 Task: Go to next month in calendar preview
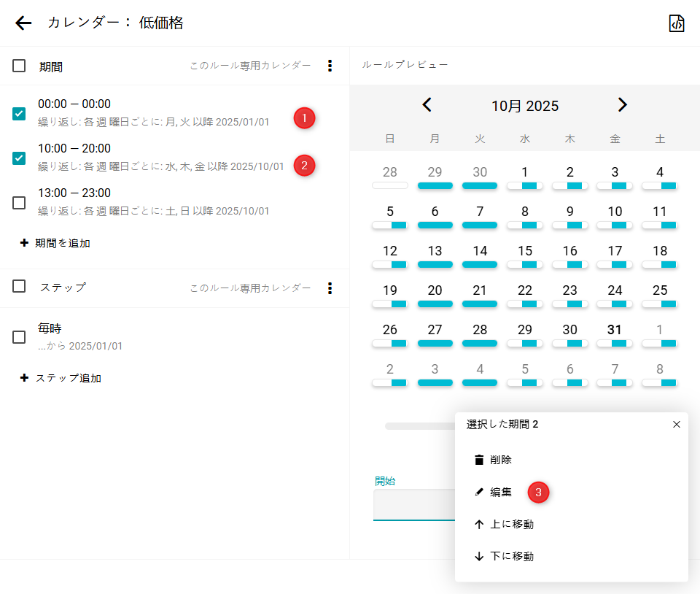[x=622, y=105]
